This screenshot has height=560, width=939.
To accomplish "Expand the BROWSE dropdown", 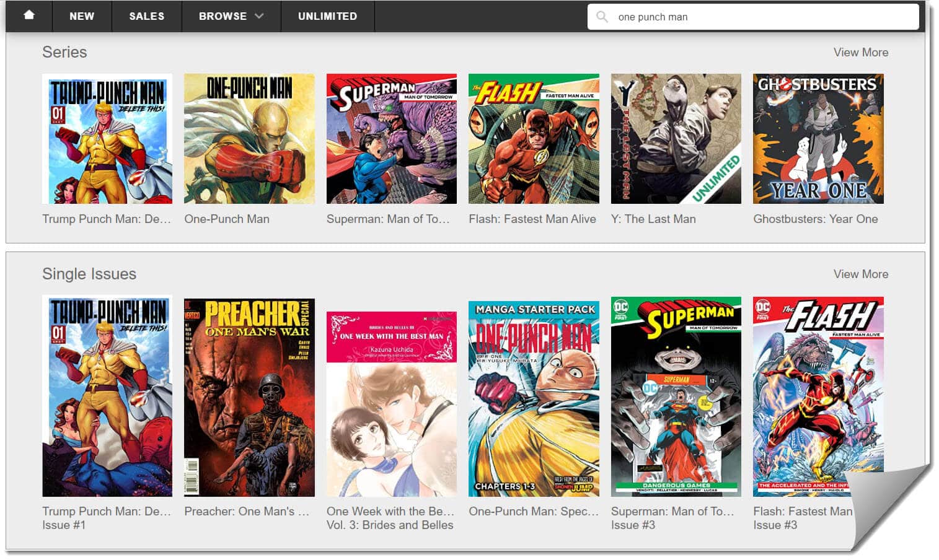I will 231,16.
